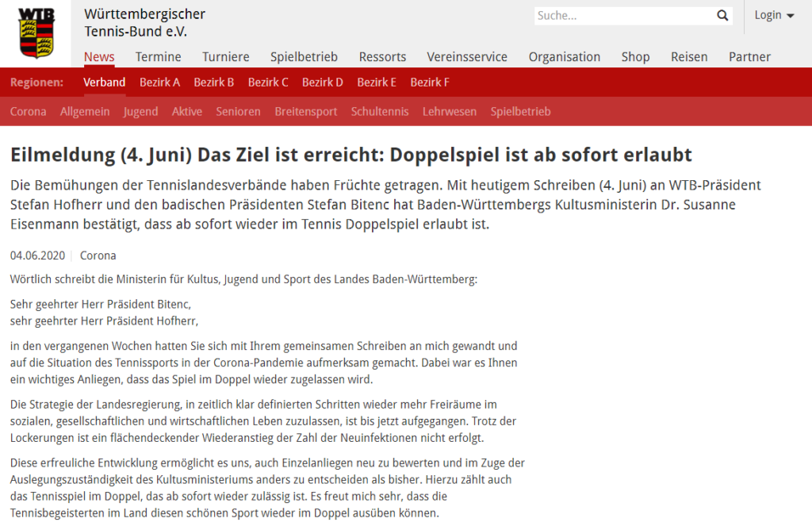Screen dimensions: 812x526
Task: Click the WTB crest logo
Action: point(36,33)
